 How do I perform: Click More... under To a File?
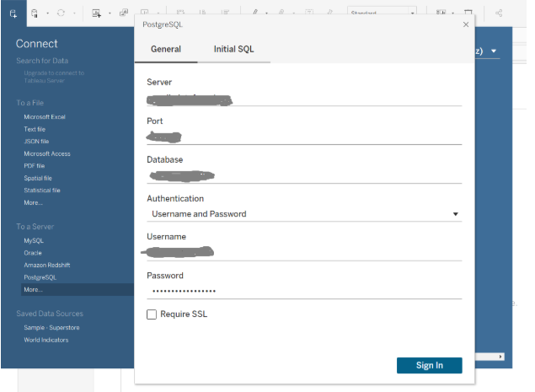pos(33,203)
